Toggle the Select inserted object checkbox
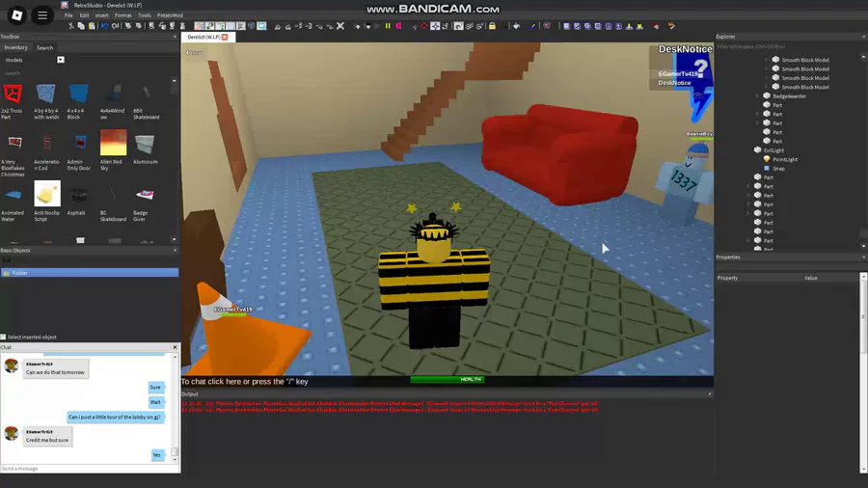 point(3,337)
